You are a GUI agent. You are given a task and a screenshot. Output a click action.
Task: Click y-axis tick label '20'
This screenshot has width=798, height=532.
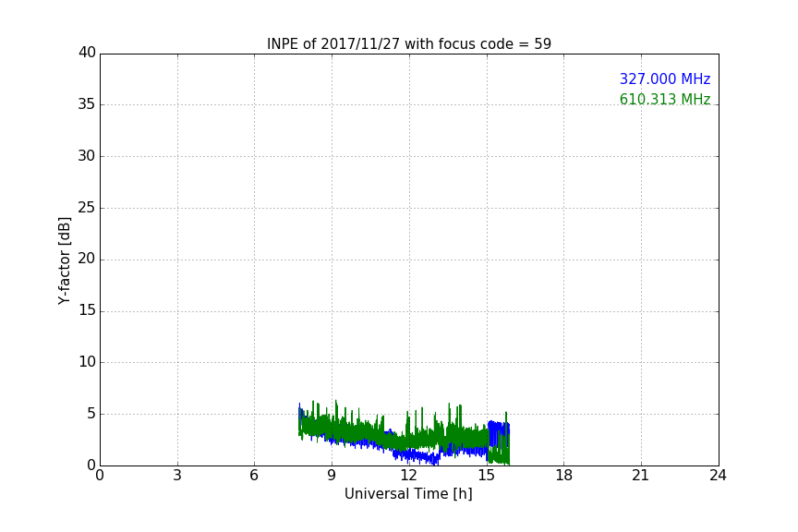[x=87, y=259]
